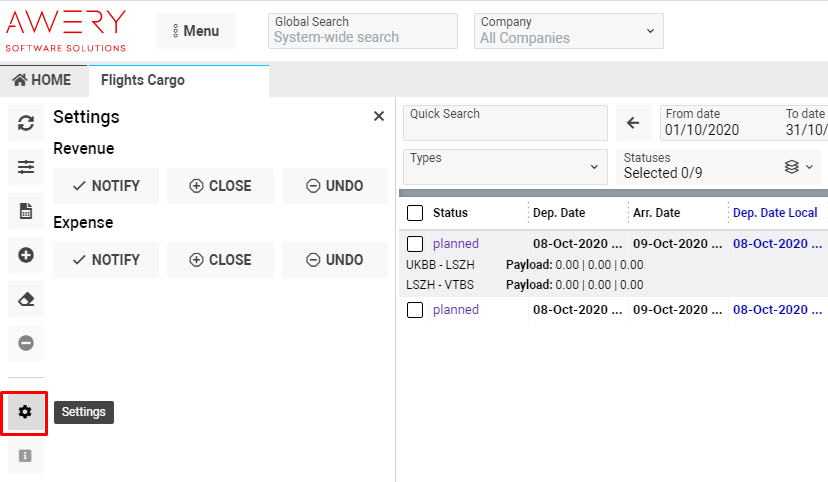Click the refresh icon in left sidebar
The height and width of the screenshot is (482, 828).
[26, 123]
